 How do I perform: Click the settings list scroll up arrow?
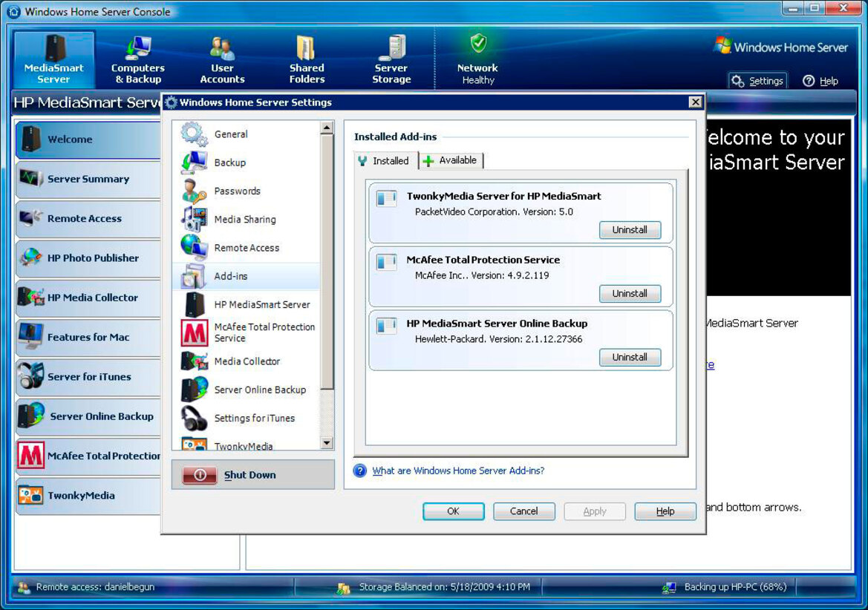click(327, 128)
